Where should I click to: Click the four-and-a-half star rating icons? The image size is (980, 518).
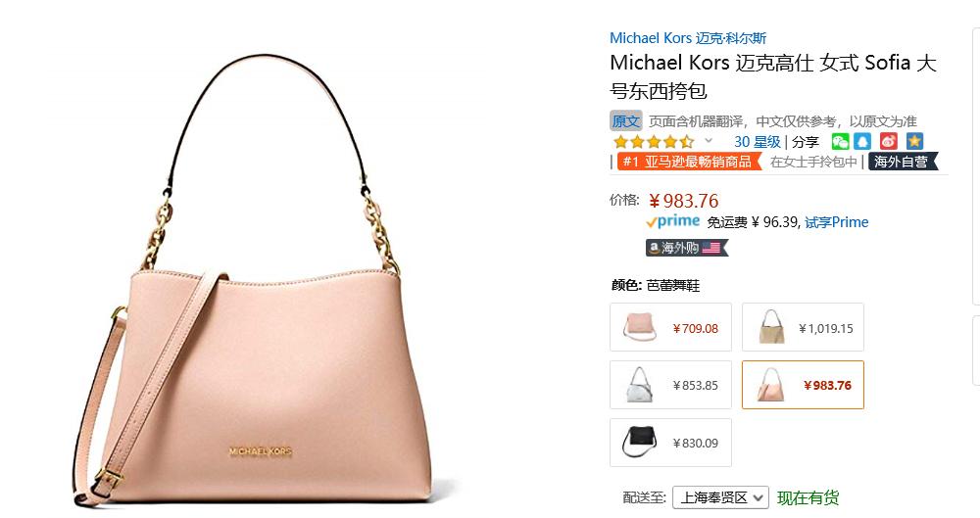(x=654, y=142)
